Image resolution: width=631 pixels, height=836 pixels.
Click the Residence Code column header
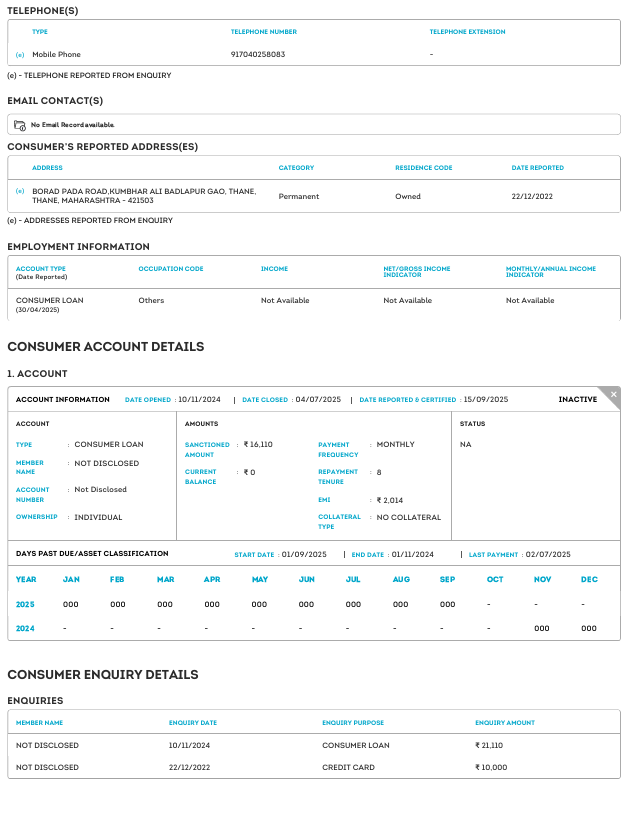(x=423, y=168)
